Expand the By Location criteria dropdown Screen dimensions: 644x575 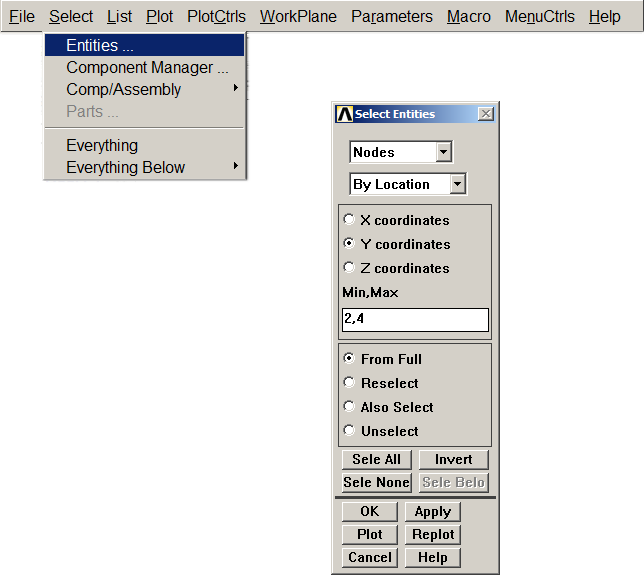tap(458, 184)
